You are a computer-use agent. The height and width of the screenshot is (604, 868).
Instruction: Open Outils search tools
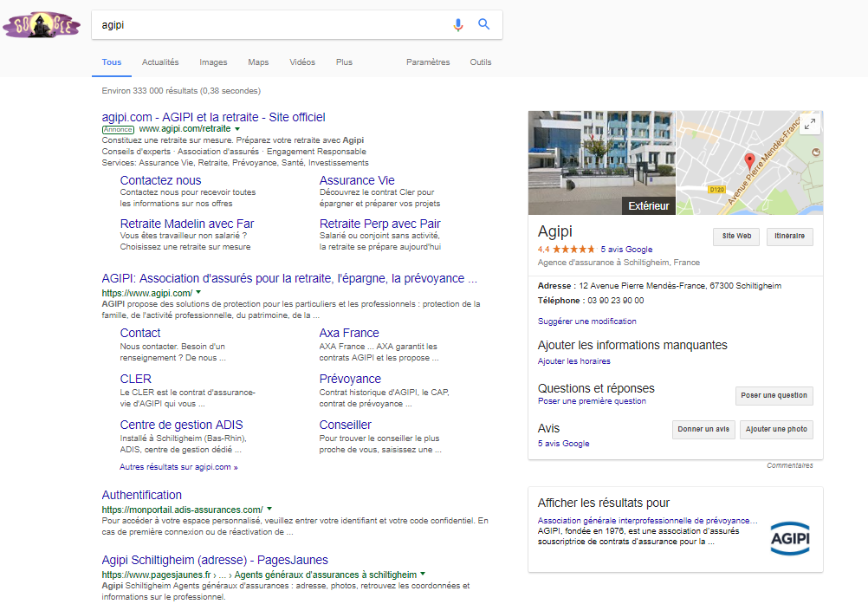[x=481, y=62]
